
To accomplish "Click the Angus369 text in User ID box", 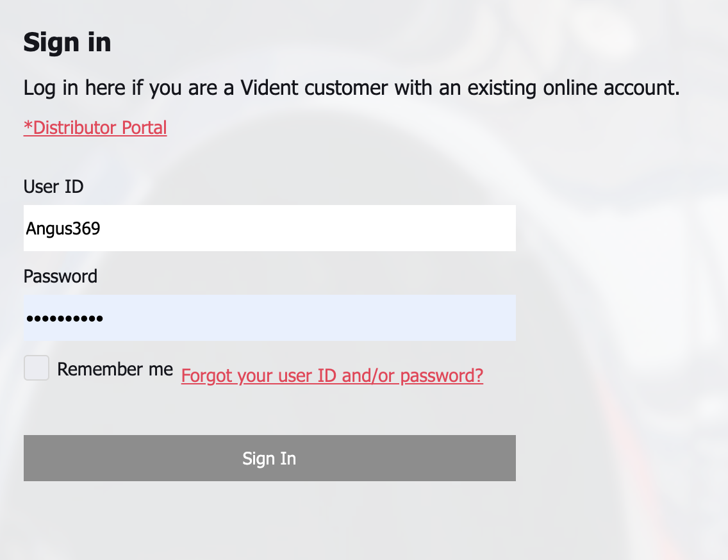I will [x=63, y=229].
